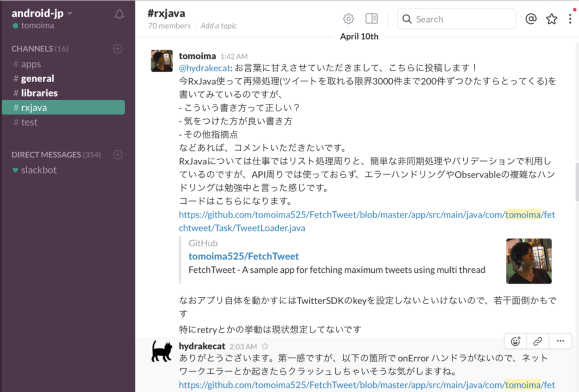Click the tomoima presence status under team name
The image size is (579, 392).
point(33,25)
